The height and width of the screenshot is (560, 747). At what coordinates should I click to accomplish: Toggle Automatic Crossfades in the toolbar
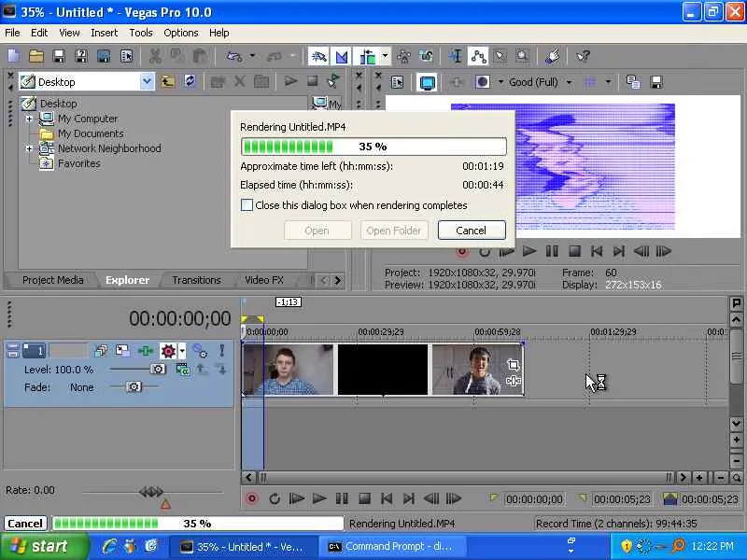coord(342,57)
